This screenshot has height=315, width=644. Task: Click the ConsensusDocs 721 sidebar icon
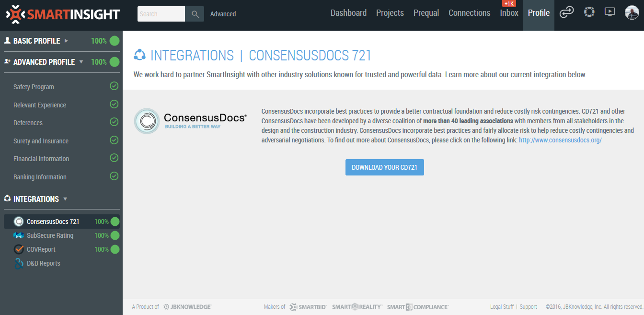(x=19, y=222)
